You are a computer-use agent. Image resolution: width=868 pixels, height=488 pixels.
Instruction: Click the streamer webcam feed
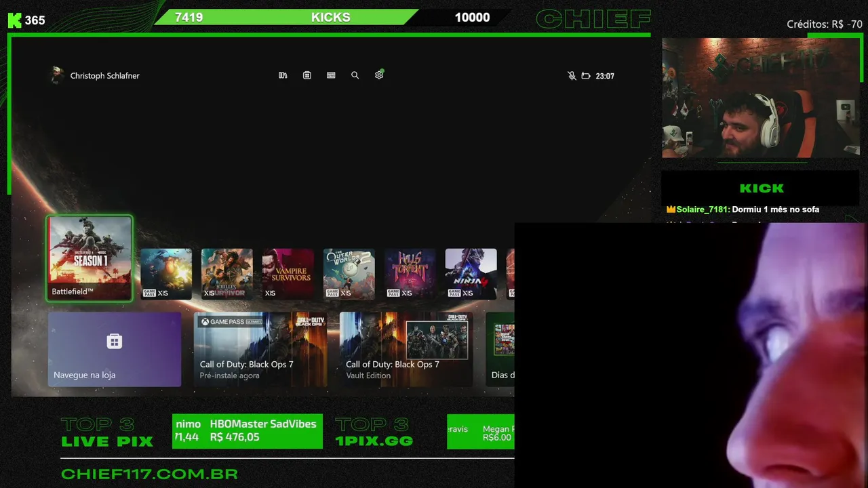pyautogui.click(x=761, y=98)
